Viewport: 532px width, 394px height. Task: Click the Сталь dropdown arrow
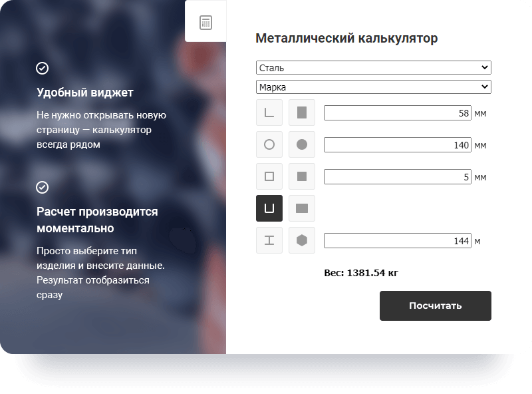point(485,67)
